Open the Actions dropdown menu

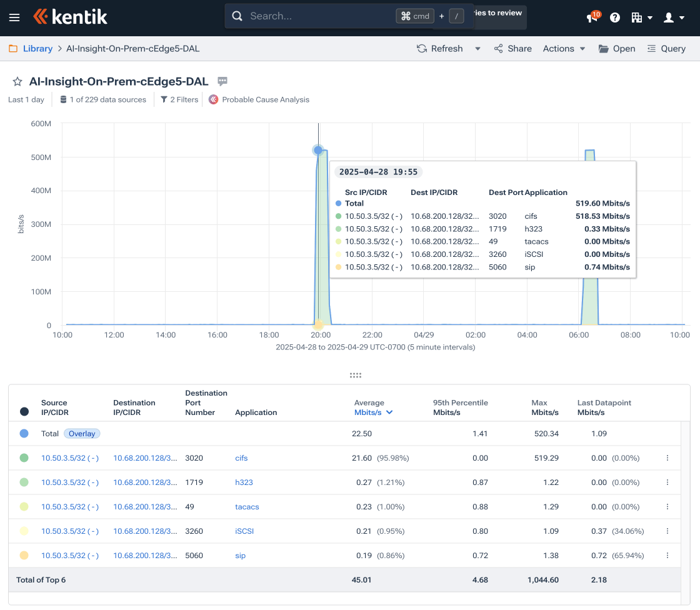pos(564,49)
